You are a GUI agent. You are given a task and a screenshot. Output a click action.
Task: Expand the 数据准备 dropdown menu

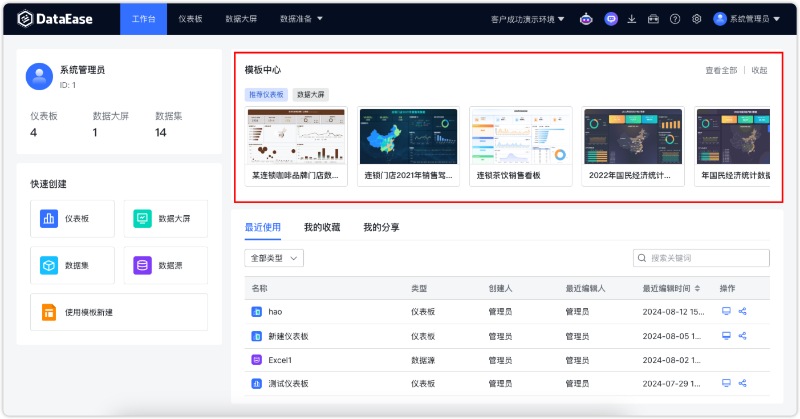(x=301, y=19)
